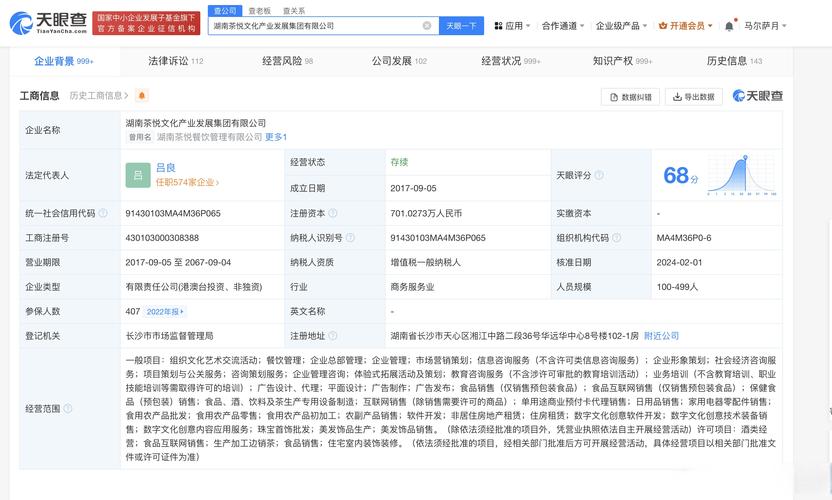Screen dimensions: 832x500
Task: Switch to the 知识产权 tab
Action: [x=622, y=61]
